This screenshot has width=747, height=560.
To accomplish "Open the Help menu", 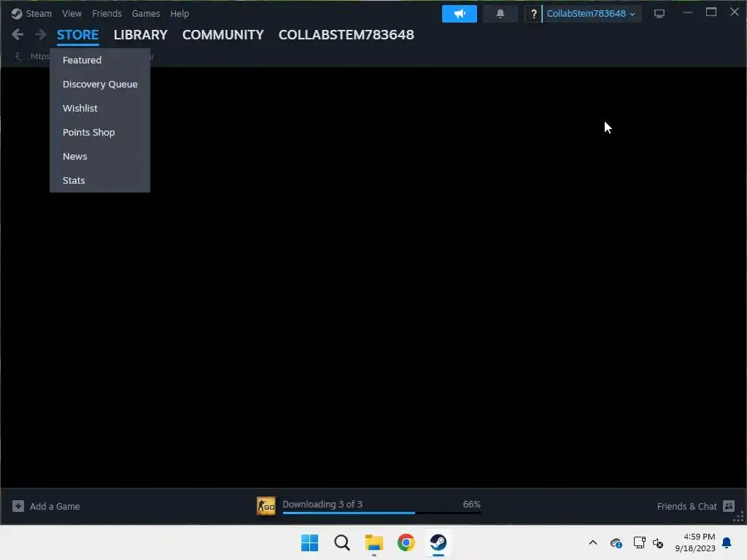I will (179, 14).
